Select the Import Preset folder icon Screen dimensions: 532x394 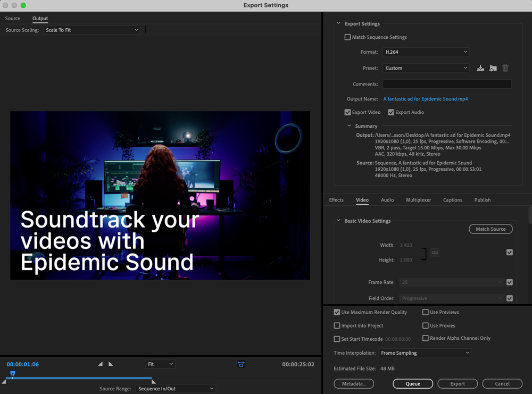(x=493, y=68)
